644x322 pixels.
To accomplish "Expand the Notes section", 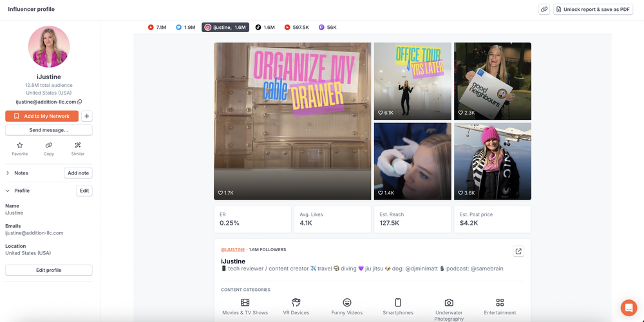I will point(7,173).
